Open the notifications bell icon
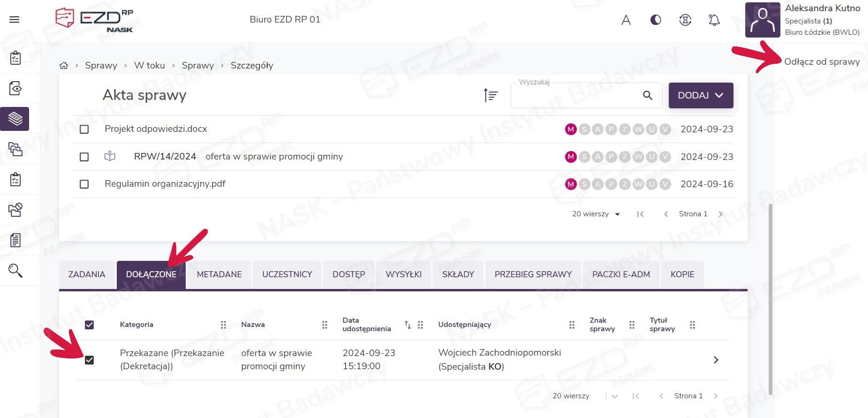Viewport: 868px width, 418px height. click(714, 20)
